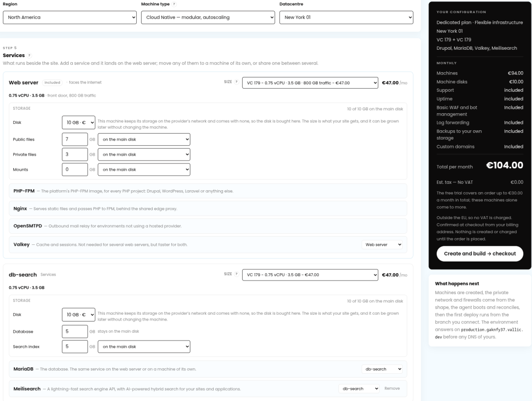Image resolution: width=532 pixels, height=401 pixels.
Task: Open the db-search Disk size dropdown
Action: (79, 315)
